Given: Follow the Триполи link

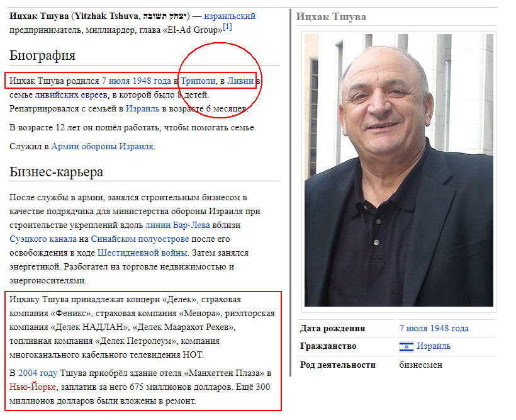Looking at the screenshot, I should (x=198, y=81).
